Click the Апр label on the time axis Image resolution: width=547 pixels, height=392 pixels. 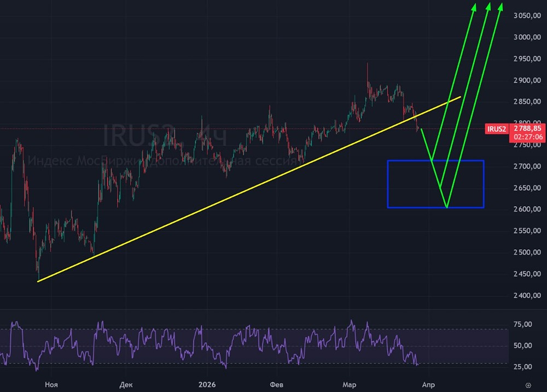tap(428, 385)
